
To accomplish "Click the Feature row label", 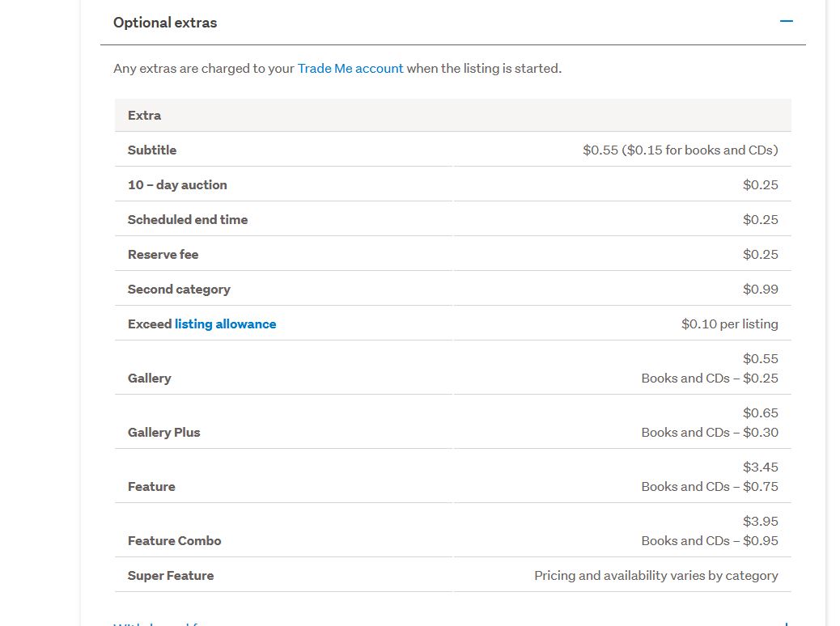I will click(x=151, y=487).
